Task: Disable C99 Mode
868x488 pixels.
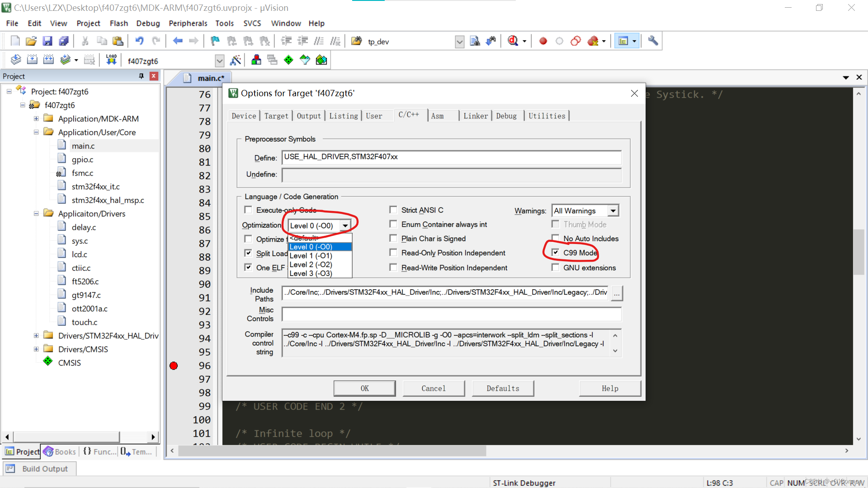Action: coord(555,252)
